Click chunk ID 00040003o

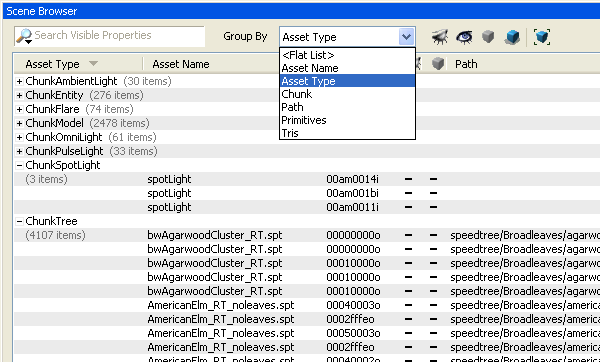point(353,305)
